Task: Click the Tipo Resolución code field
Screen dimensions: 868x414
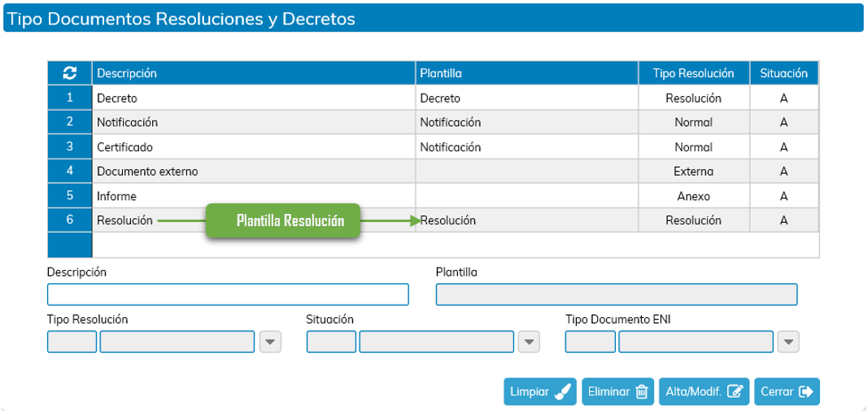Action: point(72,342)
